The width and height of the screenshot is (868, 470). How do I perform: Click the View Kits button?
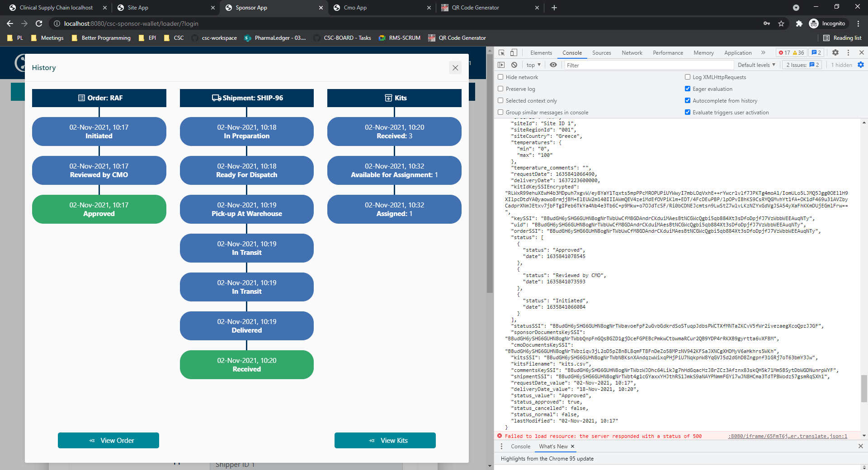click(385, 440)
